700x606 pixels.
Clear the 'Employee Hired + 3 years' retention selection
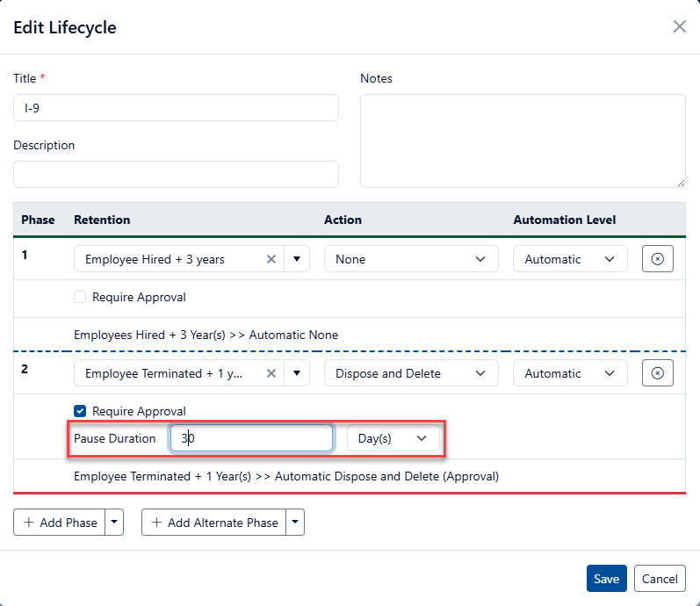271,259
